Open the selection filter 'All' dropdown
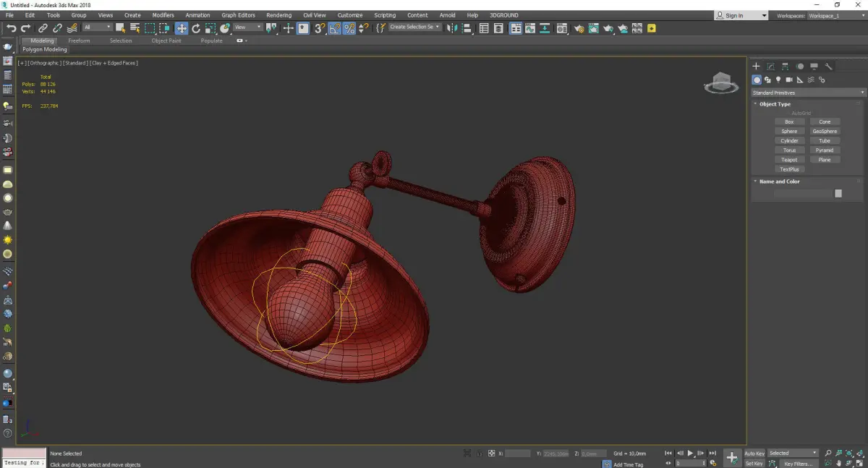The height and width of the screenshot is (468, 868). click(x=97, y=27)
